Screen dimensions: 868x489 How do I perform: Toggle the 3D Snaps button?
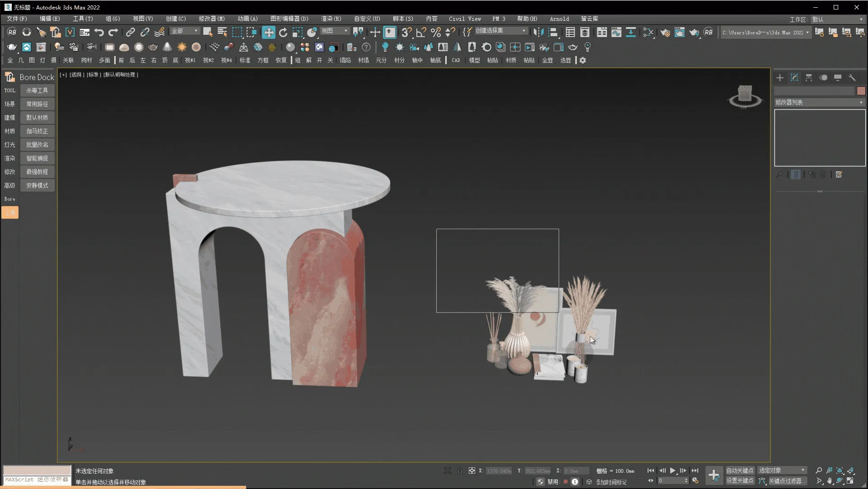pos(406,32)
